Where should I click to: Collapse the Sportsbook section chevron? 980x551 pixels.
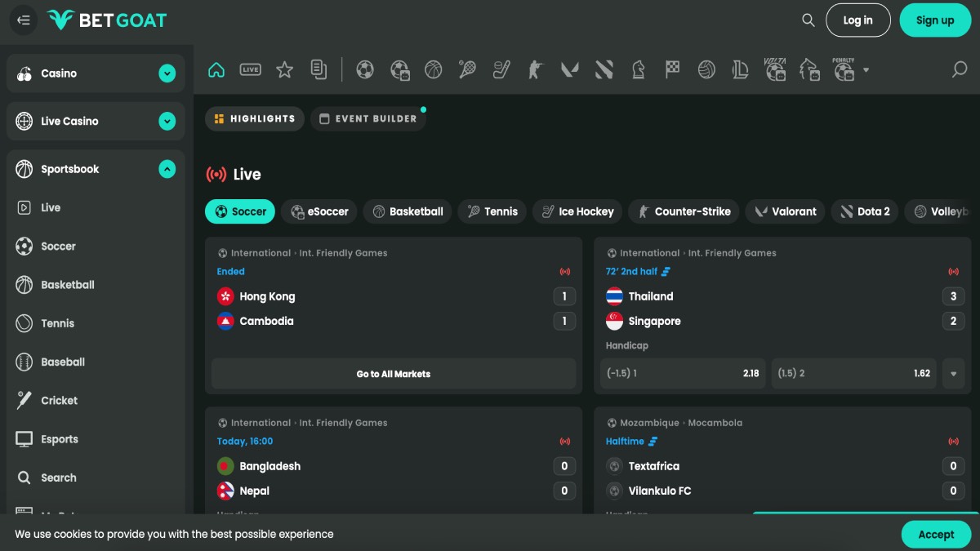click(167, 169)
